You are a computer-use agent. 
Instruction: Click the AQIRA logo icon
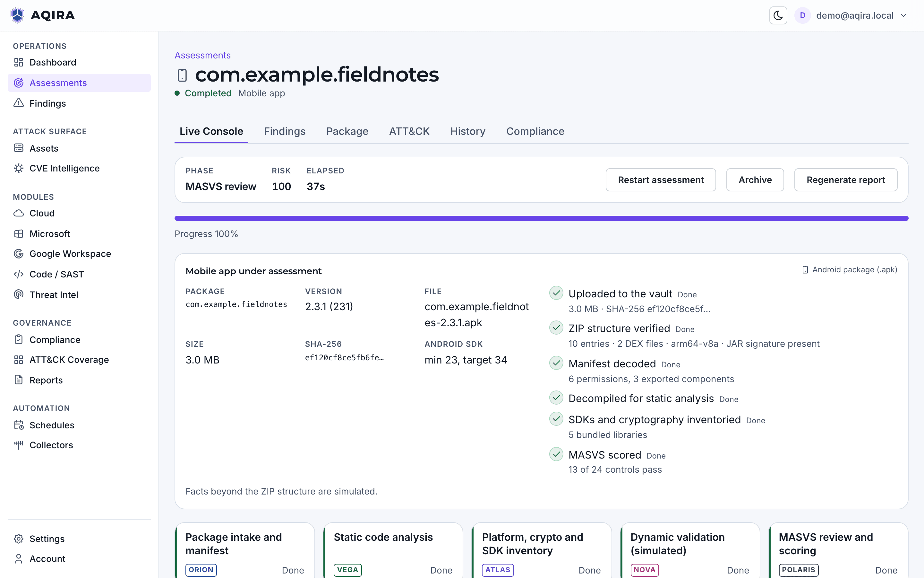coord(17,15)
